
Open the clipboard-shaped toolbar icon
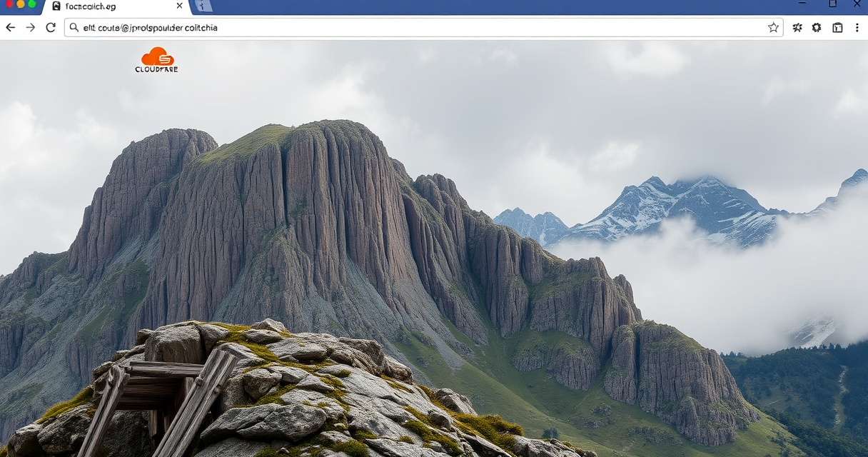click(837, 28)
